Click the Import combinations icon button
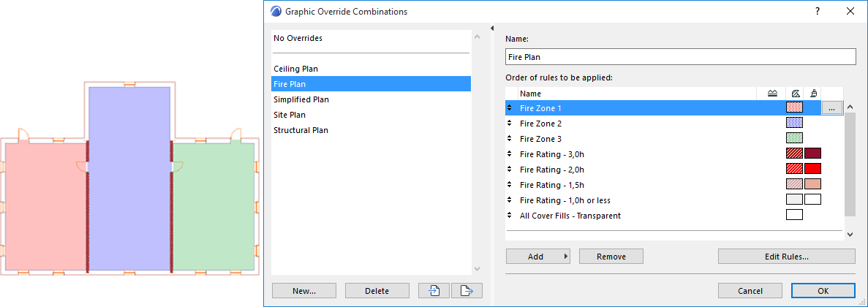Screen dimensions: 868x307 434,290
